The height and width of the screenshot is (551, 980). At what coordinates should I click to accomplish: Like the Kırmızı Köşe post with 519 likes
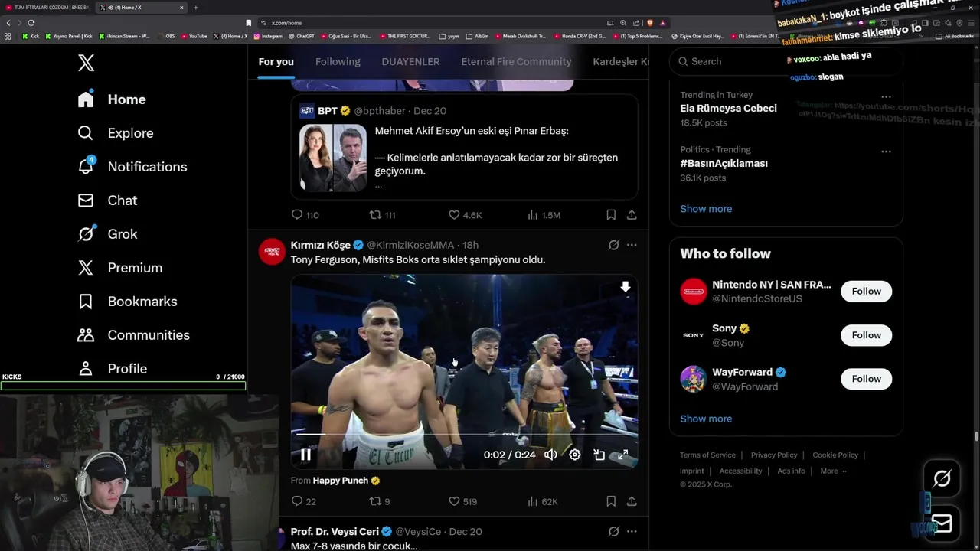462,501
